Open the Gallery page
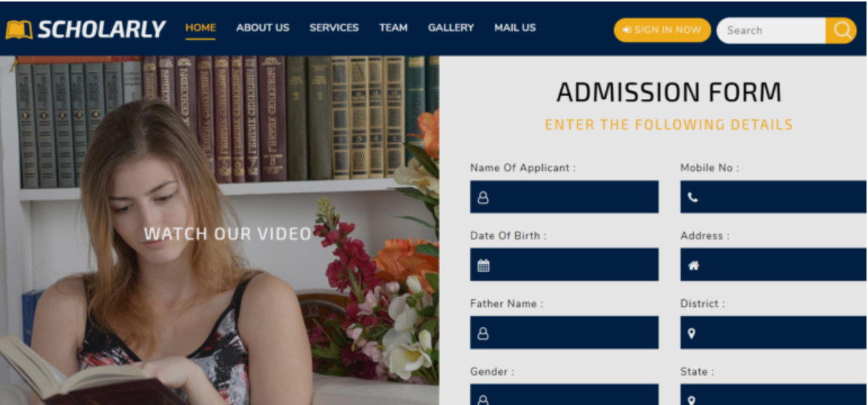 pyautogui.click(x=451, y=28)
